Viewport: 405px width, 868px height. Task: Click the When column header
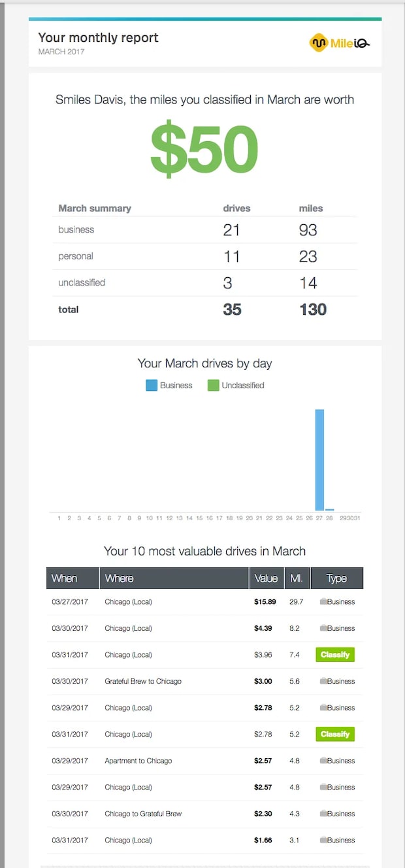(65, 578)
